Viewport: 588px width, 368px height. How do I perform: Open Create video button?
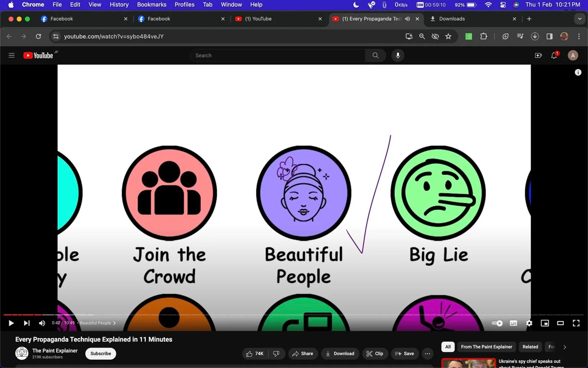click(538, 56)
